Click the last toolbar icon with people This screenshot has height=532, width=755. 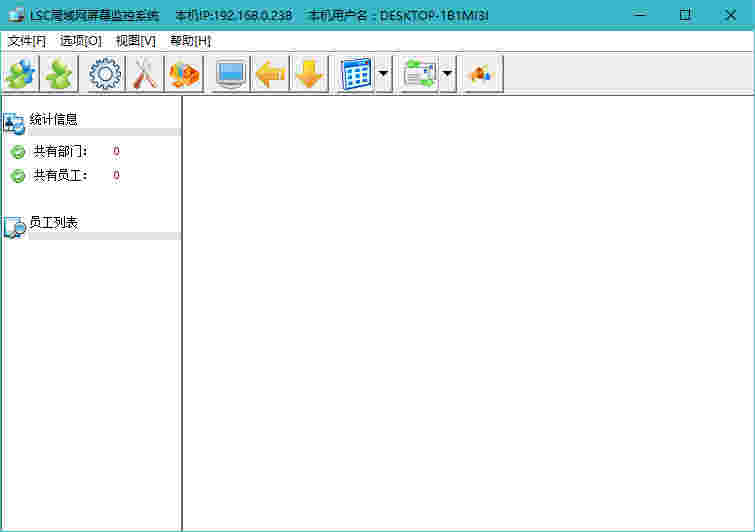tap(483, 75)
